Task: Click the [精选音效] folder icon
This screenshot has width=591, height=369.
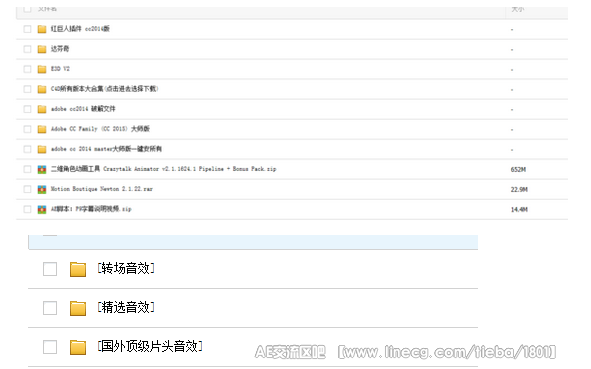Action: 78,308
